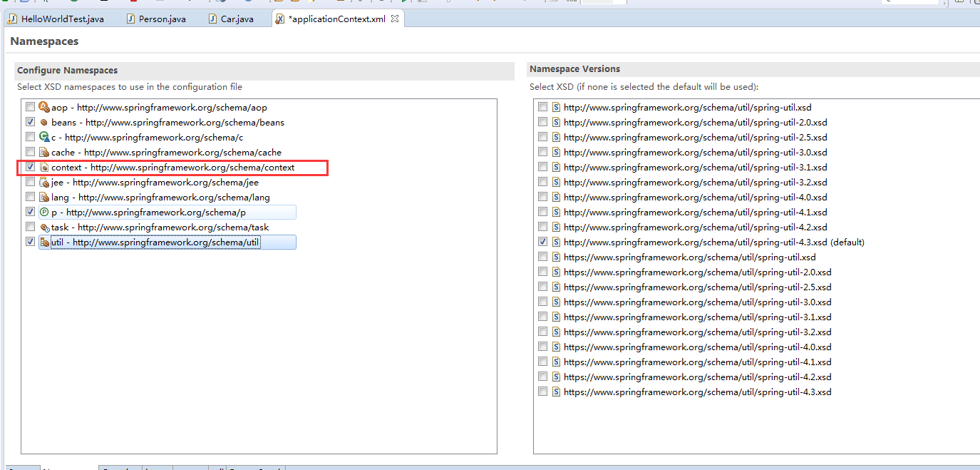Click the context namespace icon

(x=44, y=168)
